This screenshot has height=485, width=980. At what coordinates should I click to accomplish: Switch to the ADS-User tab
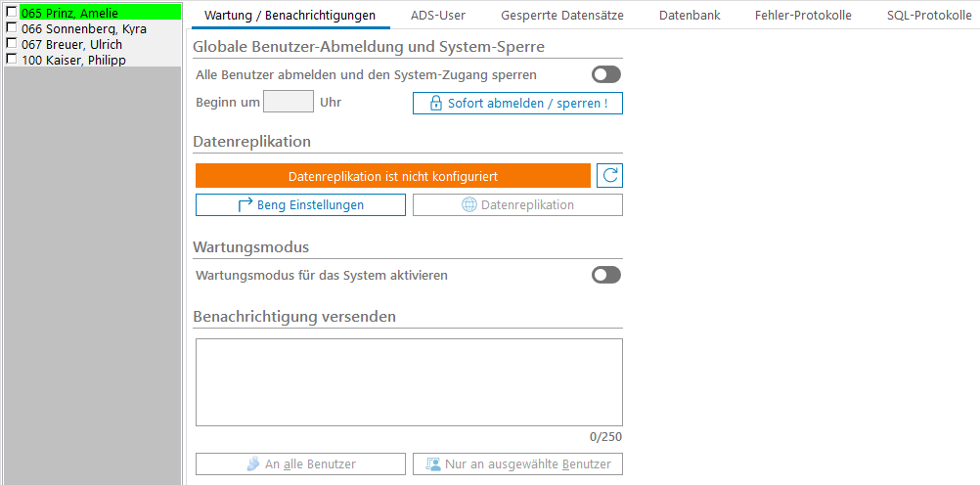pyautogui.click(x=437, y=16)
